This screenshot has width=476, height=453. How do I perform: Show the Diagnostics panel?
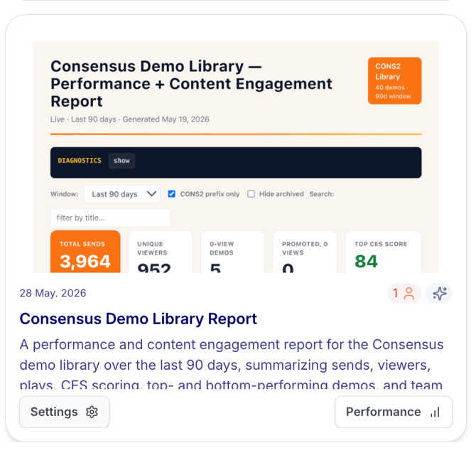[121, 161]
